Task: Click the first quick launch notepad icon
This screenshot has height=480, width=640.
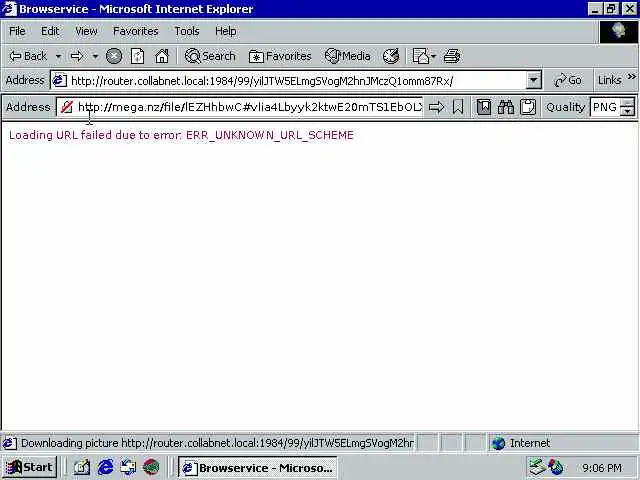Action: (x=82, y=467)
